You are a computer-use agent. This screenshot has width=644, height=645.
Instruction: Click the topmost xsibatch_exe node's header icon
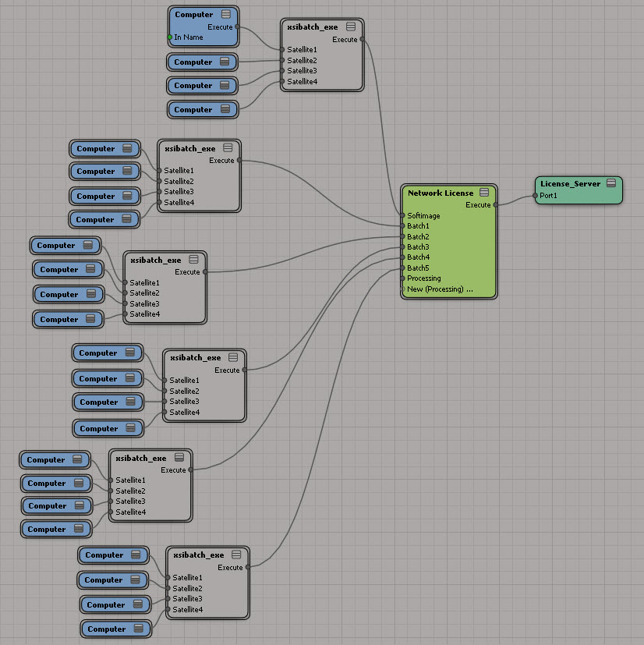pyautogui.click(x=350, y=26)
